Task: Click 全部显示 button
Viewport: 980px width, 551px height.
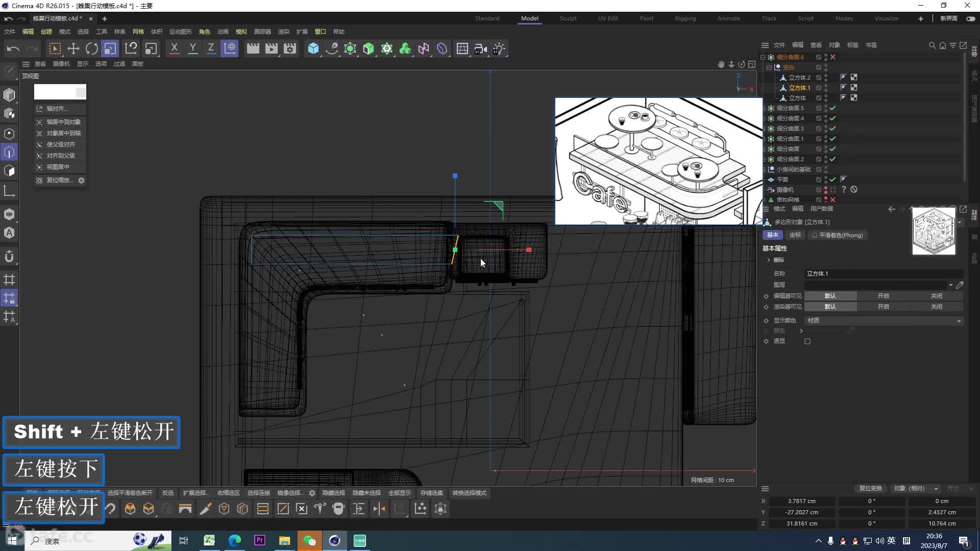Action: tap(399, 493)
